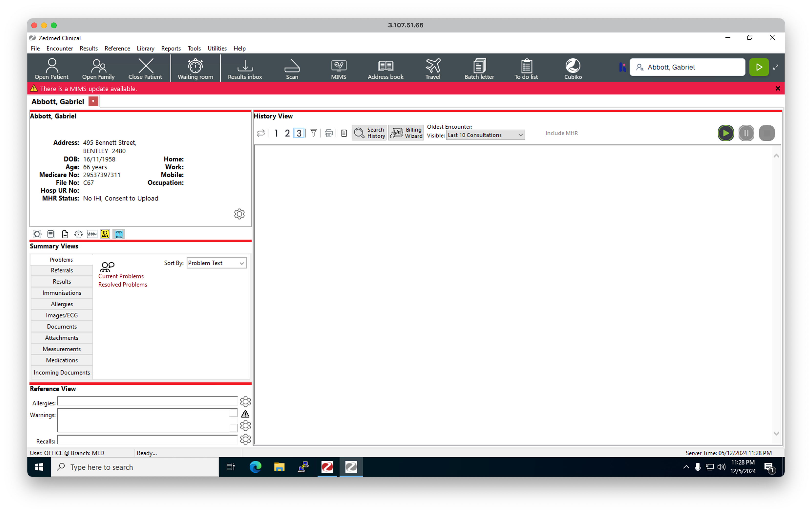
Task: Click the document page icon below patient details
Action: tap(65, 234)
